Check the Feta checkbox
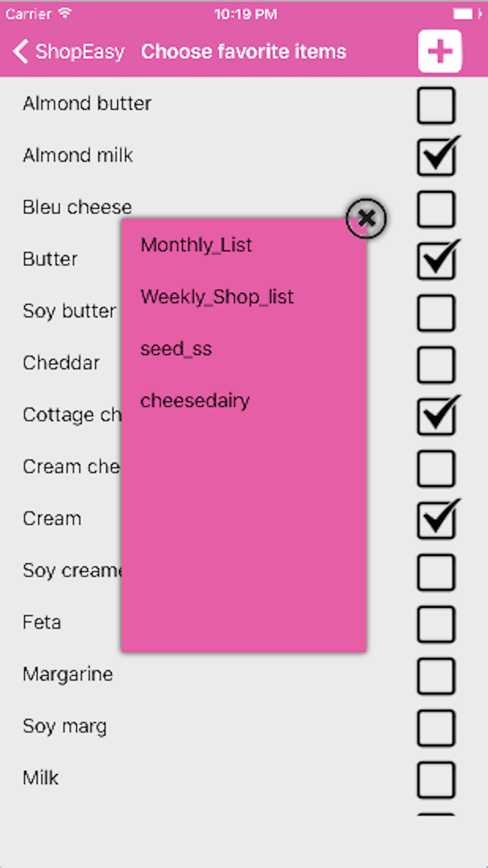 point(436,624)
